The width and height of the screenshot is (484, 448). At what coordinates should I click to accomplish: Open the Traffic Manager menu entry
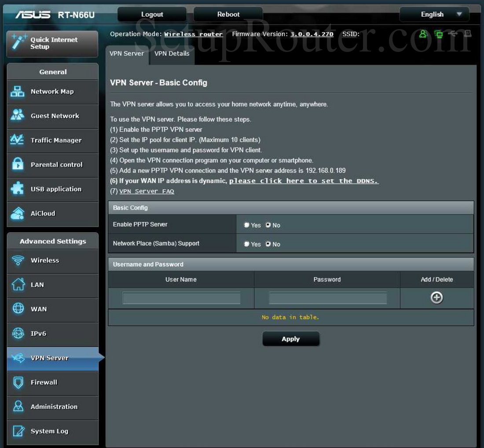[x=52, y=140]
